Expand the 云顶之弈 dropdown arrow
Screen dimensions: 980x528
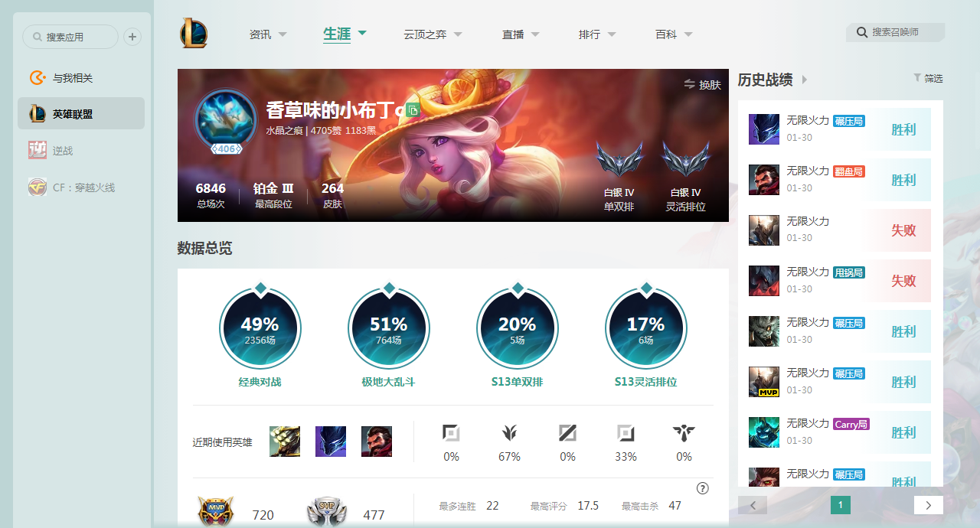458,34
